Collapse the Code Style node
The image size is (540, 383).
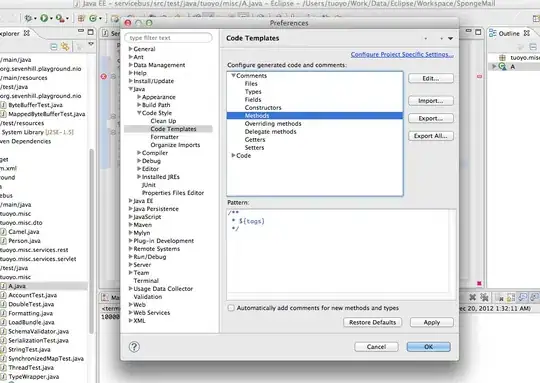(139, 113)
